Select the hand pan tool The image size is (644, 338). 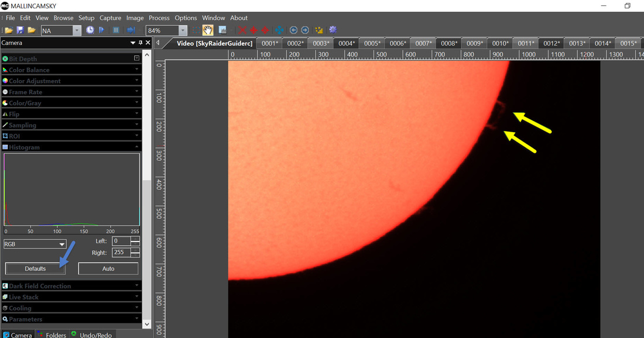coord(208,30)
